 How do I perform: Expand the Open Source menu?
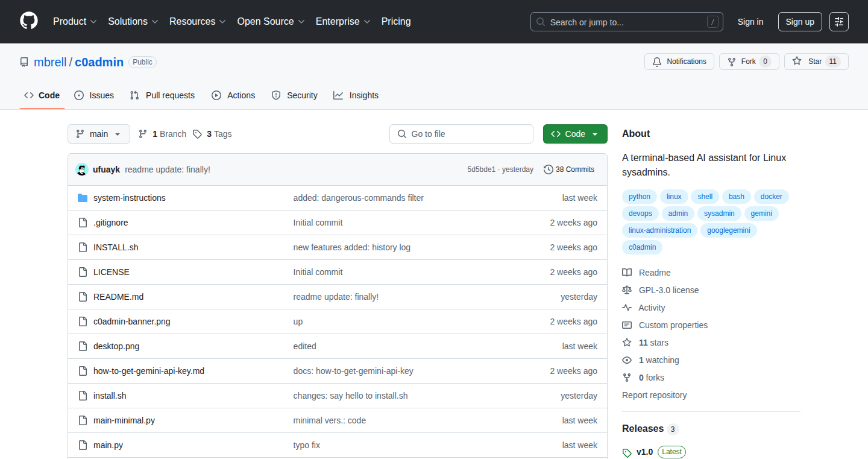point(271,21)
